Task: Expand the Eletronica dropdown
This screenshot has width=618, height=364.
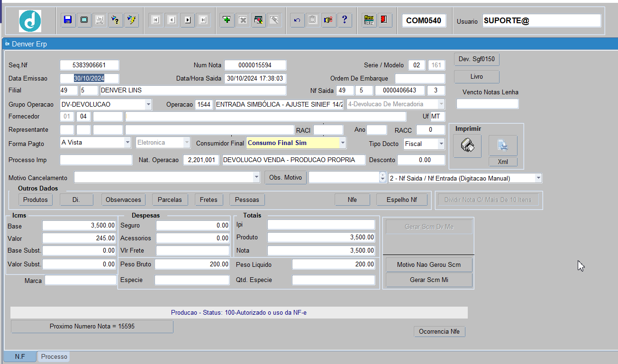Action: (187, 142)
